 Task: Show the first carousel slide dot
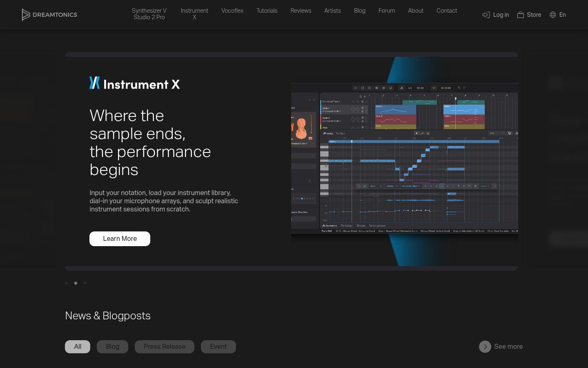tap(67, 283)
